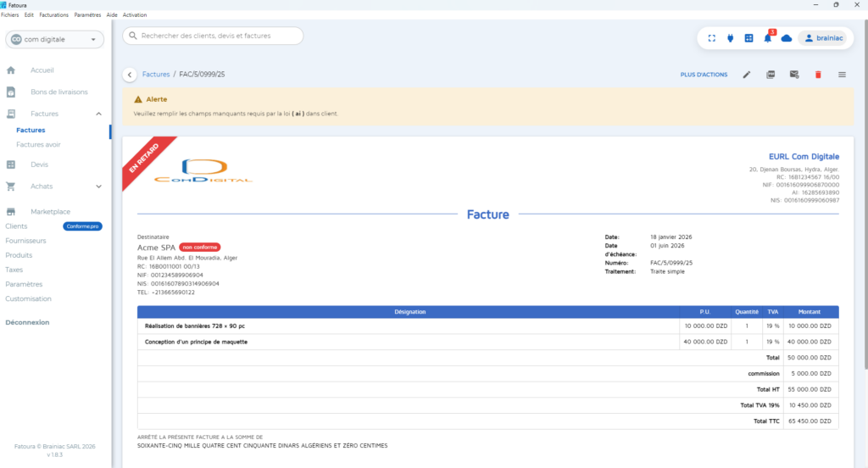The height and width of the screenshot is (468, 868).
Task: Open the Facturations menu
Action: (53, 15)
